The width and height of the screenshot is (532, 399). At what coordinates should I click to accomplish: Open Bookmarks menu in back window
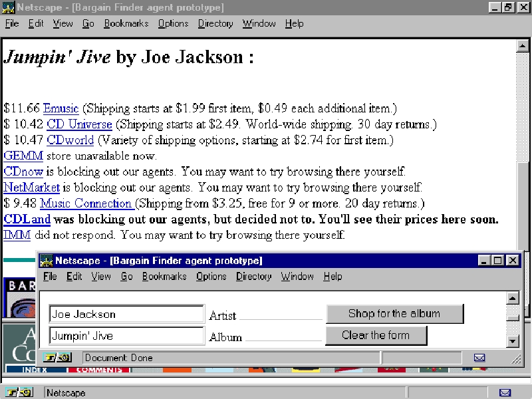pos(126,23)
